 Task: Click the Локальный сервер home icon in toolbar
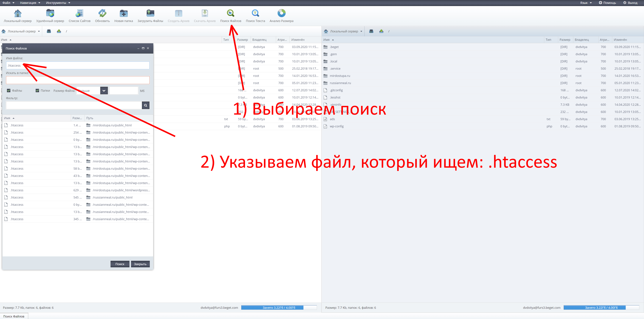pyautogui.click(x=17, y=13)
